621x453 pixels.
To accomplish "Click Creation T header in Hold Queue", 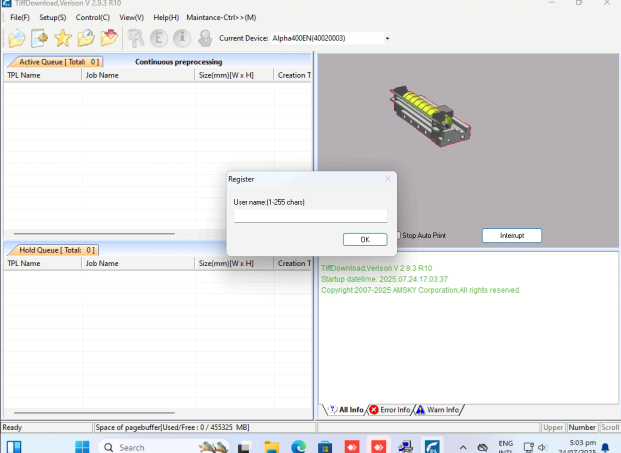I will click(x=293, y=263).
